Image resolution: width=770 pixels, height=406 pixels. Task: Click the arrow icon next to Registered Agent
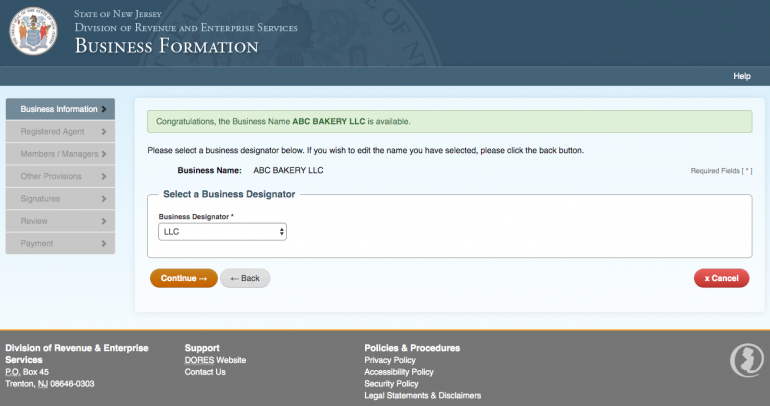click(x=104, y=131)
